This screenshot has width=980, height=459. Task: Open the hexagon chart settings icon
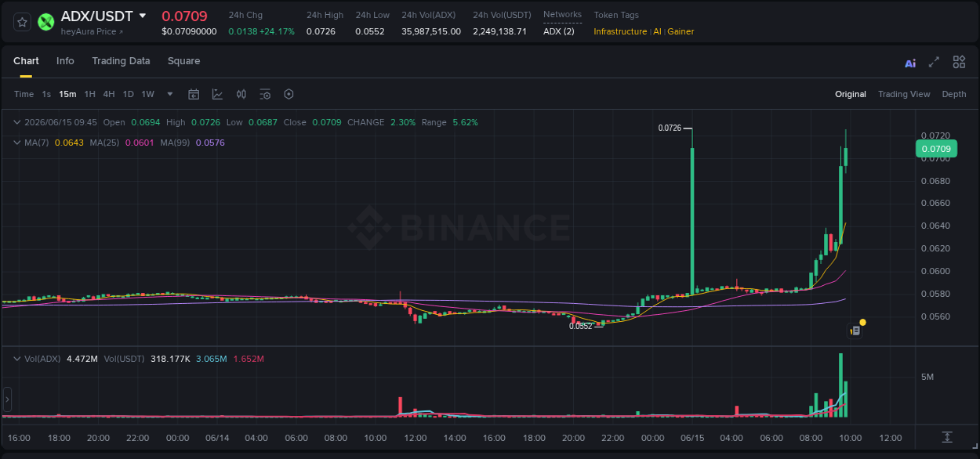point(289,94)
